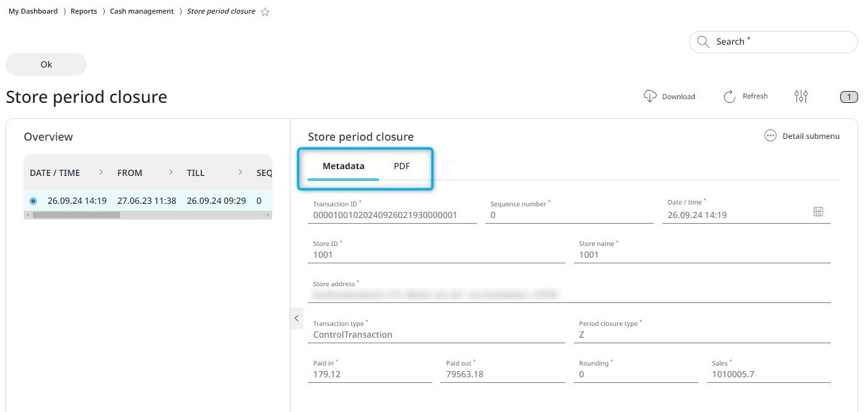Expand the TILL column chevron

coord(240,172)
